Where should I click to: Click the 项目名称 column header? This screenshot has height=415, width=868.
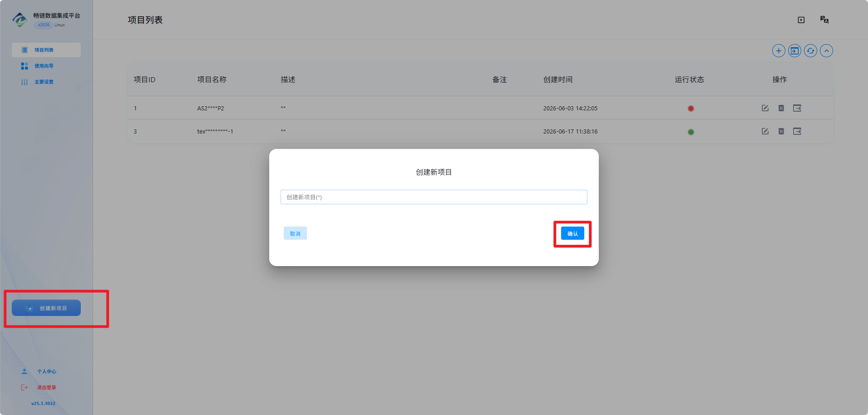click(x=212, y=79)
